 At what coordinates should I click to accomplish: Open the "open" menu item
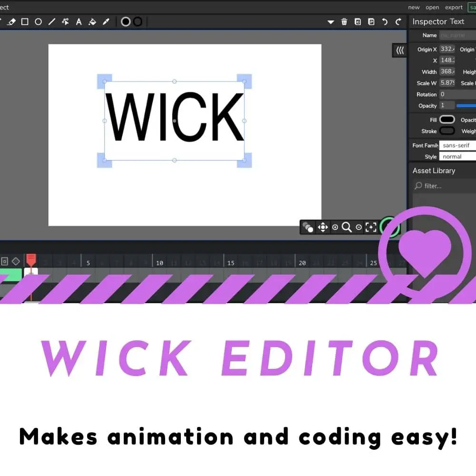pos(432,7)
